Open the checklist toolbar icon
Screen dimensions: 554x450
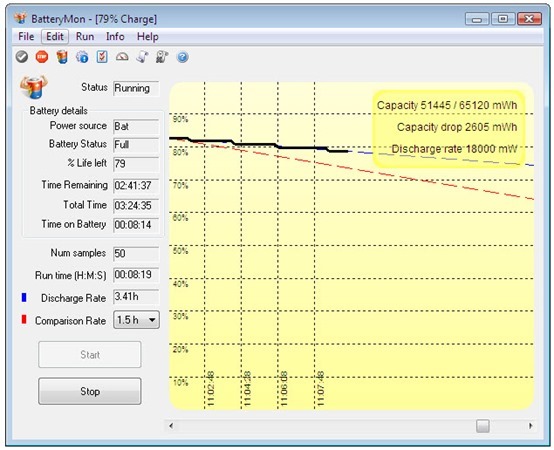pyautogui.click(x=102, y=57)
